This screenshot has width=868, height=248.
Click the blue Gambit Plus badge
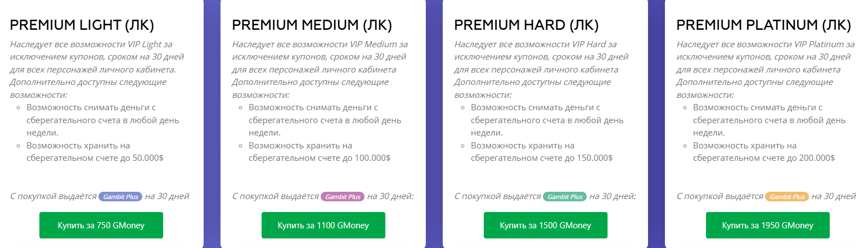[x=120, y=197]
